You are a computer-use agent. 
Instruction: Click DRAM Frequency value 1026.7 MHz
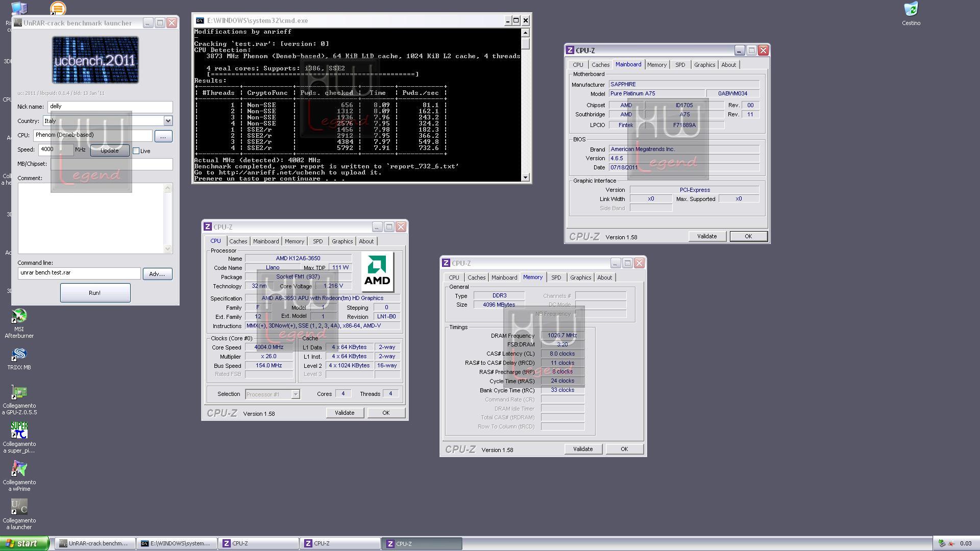point(562,336)
